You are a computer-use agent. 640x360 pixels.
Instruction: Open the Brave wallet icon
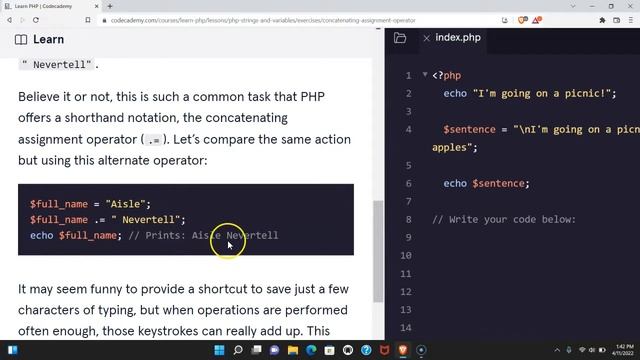click(617, 20)
